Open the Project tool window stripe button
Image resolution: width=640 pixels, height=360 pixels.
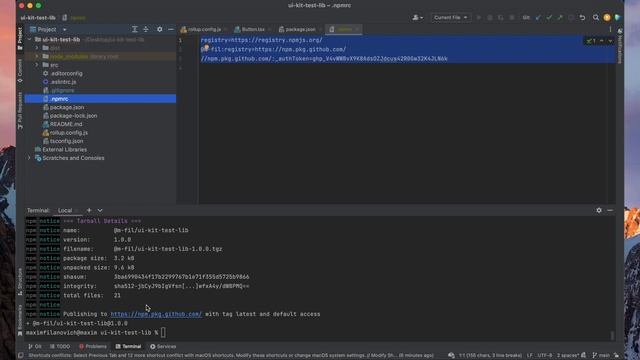[20, 38]
